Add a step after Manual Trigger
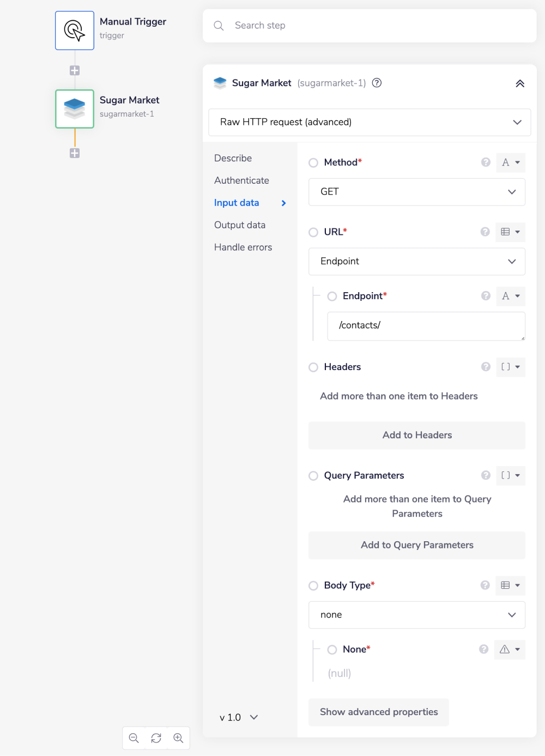The width and height of the screenshot is (545, 756). 75,70
